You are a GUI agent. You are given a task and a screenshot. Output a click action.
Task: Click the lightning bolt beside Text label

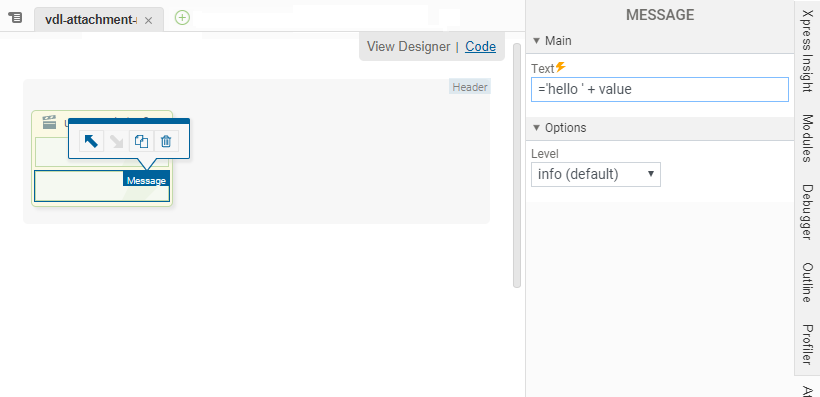tap(560, 66)
